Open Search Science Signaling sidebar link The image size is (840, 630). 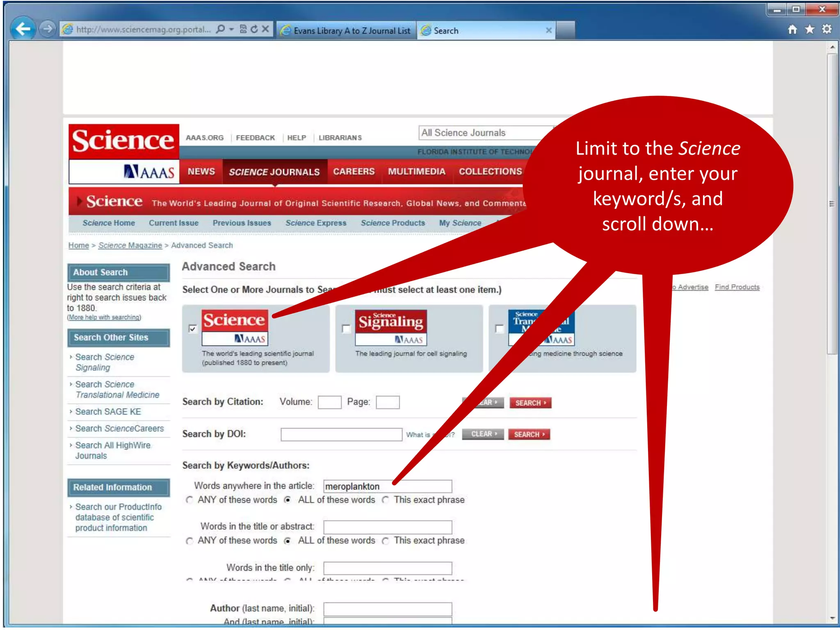[105, 362]
